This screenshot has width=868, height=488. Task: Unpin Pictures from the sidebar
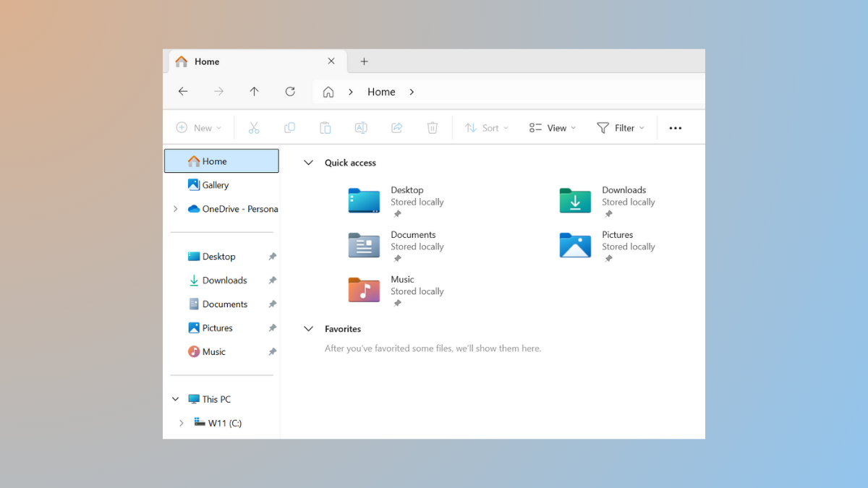[271, 328]
